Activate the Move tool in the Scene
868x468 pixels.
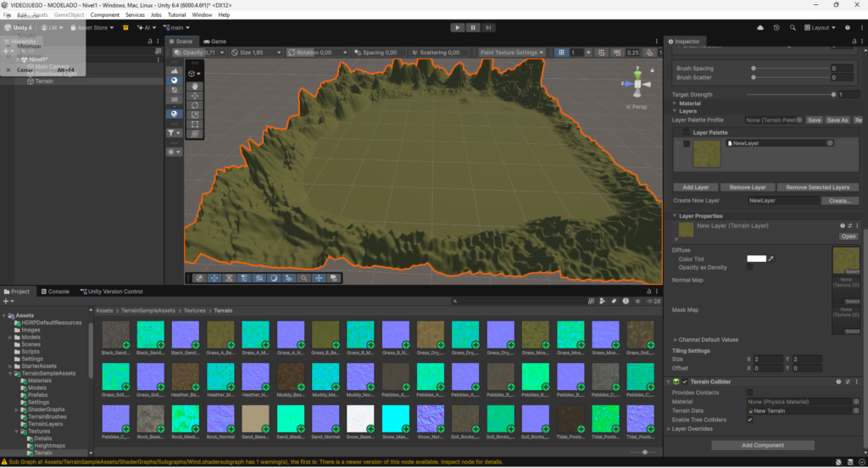click(x=195, y=95)
